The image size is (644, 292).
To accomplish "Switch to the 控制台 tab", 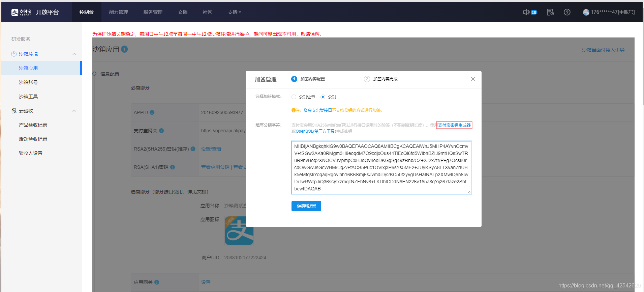I will point(87,12).
